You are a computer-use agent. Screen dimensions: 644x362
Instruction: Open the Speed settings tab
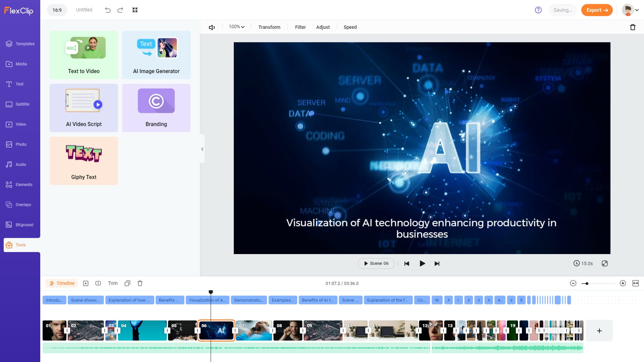tap(350, 27)
